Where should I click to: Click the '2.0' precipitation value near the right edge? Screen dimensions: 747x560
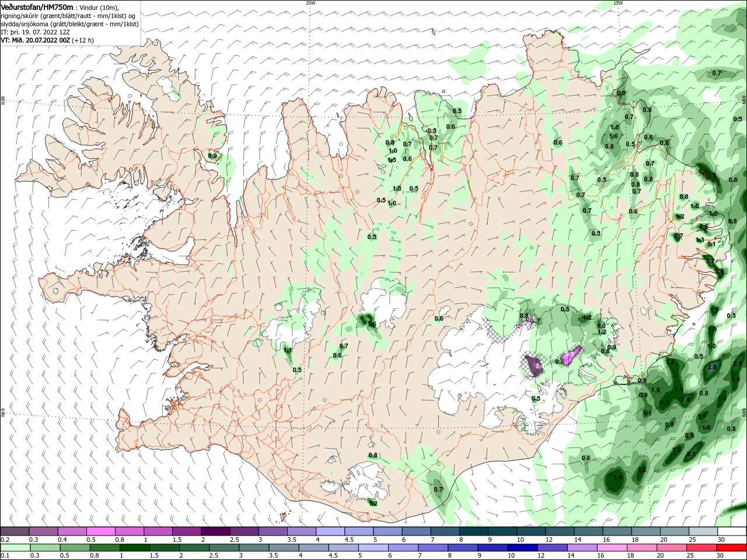pyautogui.click(x=737, y=363)
